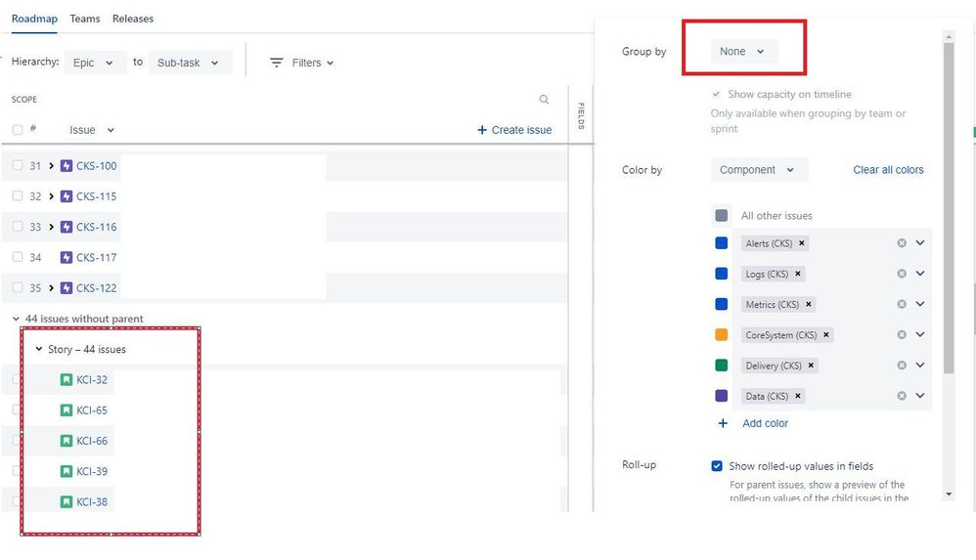
Task: Click Clear all colors
Action: pyautogui.click(x=888, y=170)
